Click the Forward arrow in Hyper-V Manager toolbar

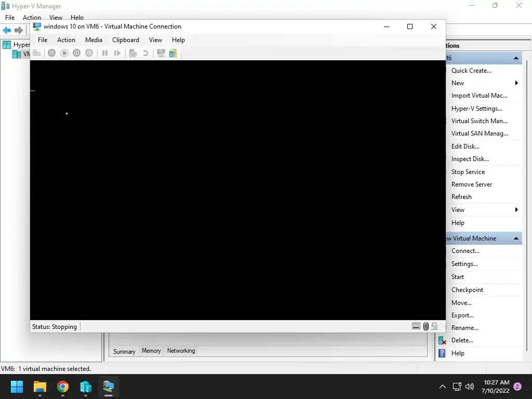pyautogui.click(x=19, y=30)
